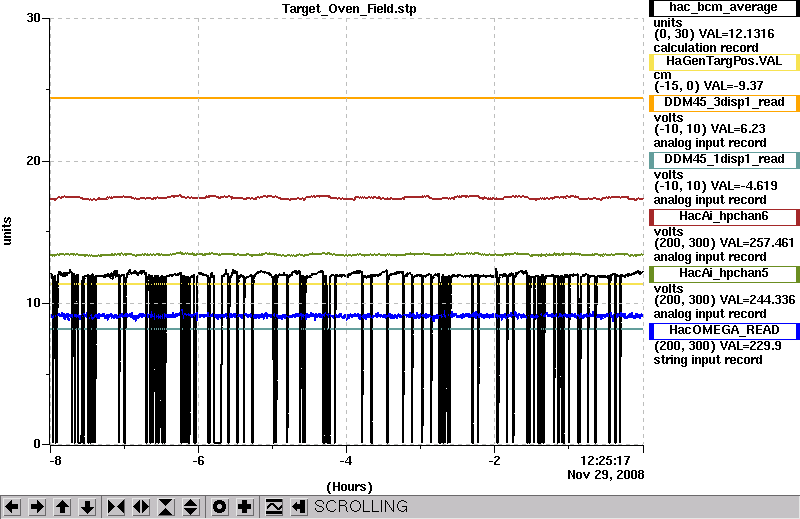Select the DDM45_3disp1_read legend entry

pos(723,102)
